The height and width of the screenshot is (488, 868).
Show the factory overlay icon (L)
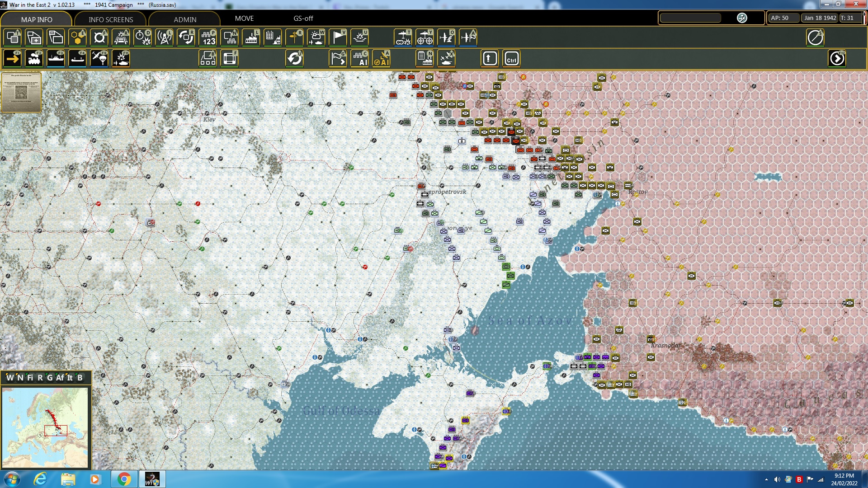(251, 38)
